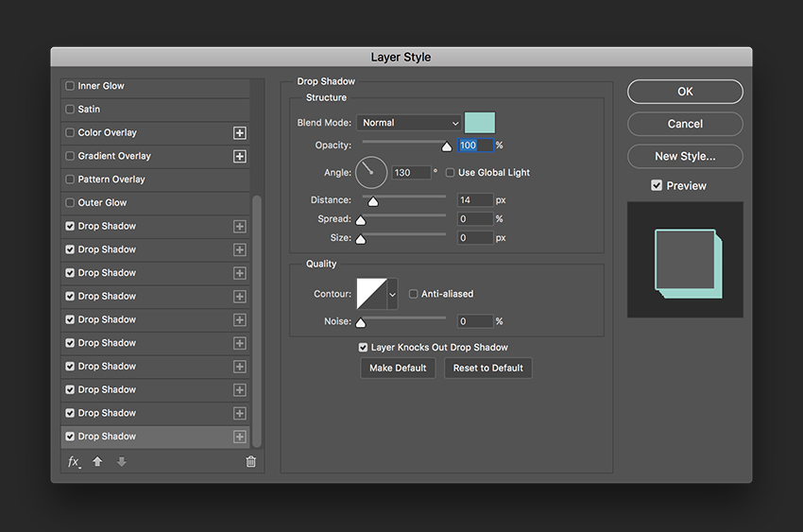Click the plus icon on selected Drop Shadow
803x532 pixels.
tap(240, 437)
